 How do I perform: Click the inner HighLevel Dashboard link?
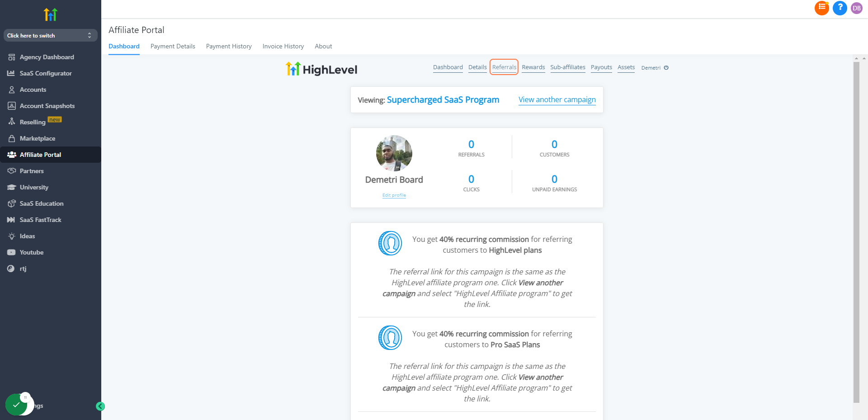point(448,67)
